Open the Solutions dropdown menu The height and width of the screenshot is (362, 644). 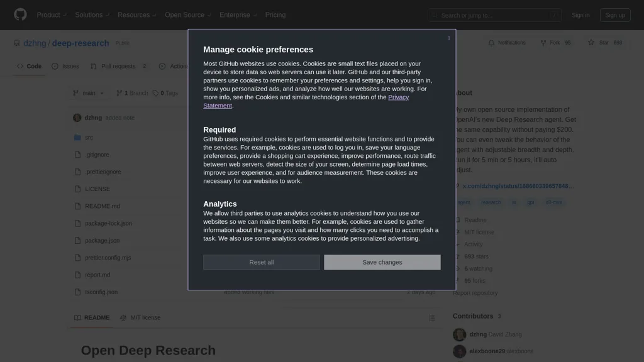[x=92, y=15]
